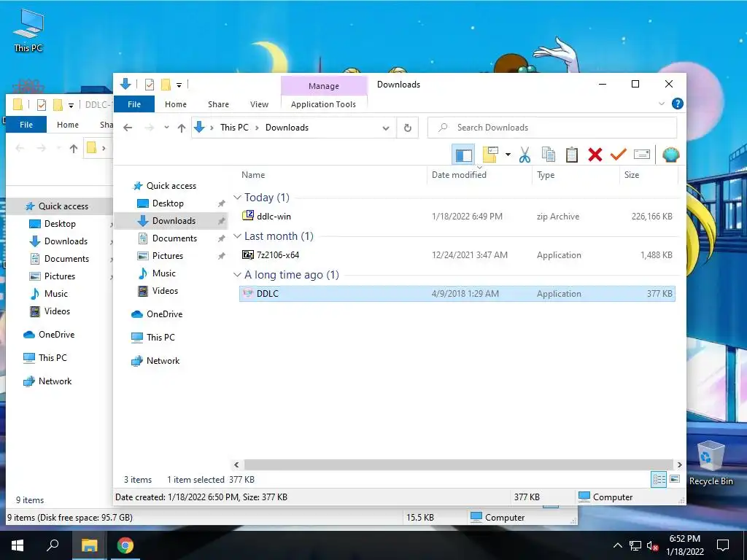Image resolution: width=747 pixels, height=560 pixels.
Task: Select OneDrive in Downloads navigation pane
Action: point(164,314)
